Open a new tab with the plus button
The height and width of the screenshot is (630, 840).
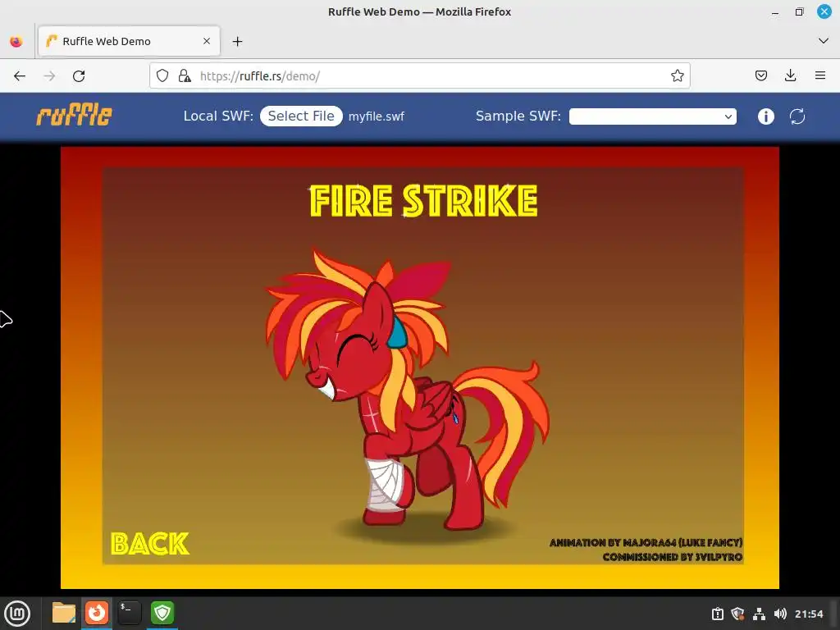coord(237,41)
